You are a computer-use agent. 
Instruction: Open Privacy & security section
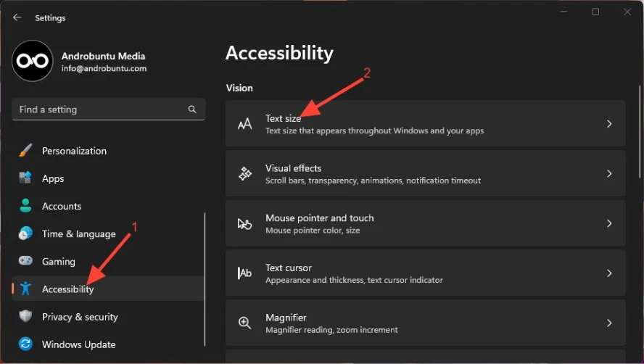(x=107, y=317)
